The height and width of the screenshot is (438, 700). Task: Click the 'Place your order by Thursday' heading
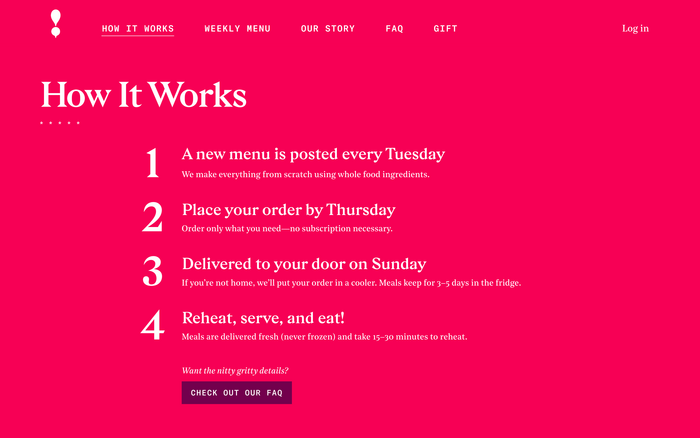click(x=288, y=210)
